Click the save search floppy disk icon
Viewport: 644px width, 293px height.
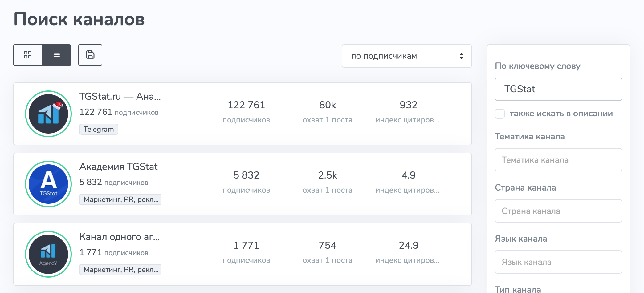point(90,55)
